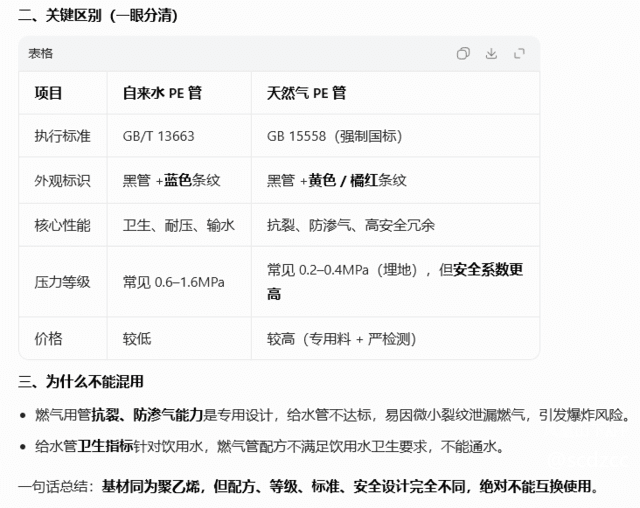Click the 较高(专用料 + 严检测) price cell

340,339
